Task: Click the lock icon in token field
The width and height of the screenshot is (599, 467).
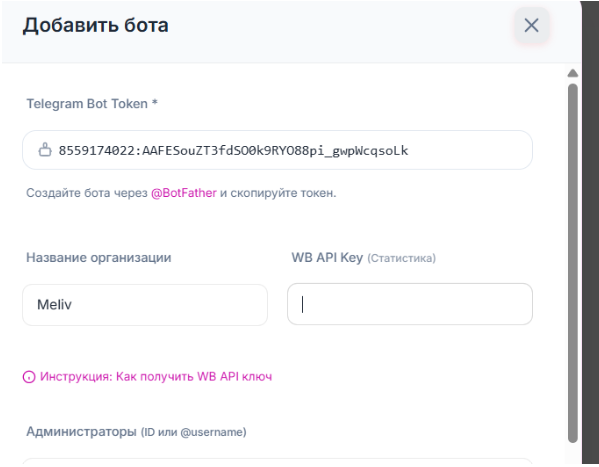Action: pos(45,150)
